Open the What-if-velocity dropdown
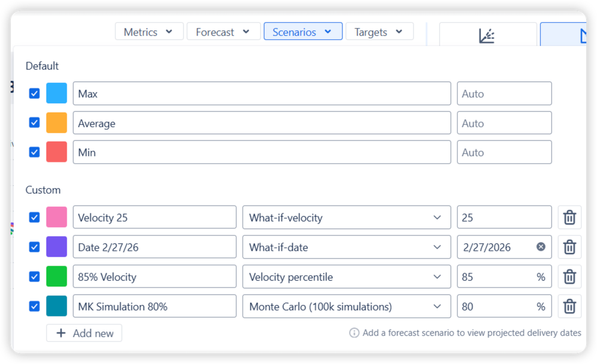 [x=347, y=217]
